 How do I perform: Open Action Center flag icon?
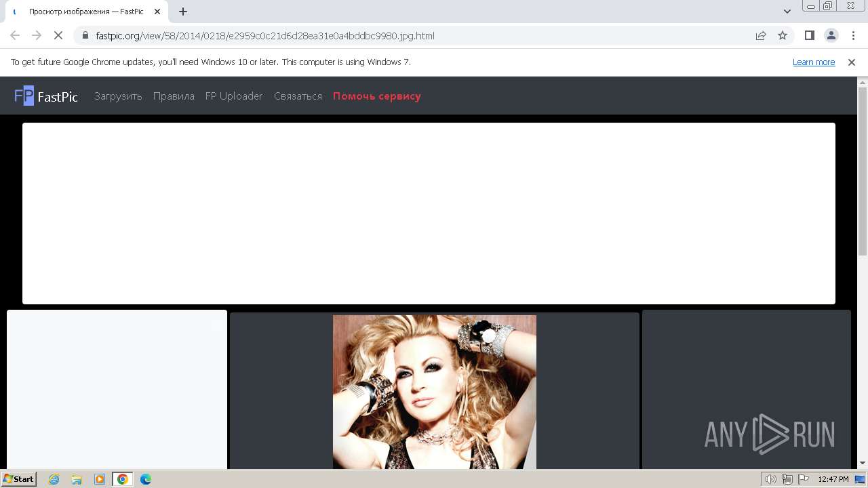804,479
